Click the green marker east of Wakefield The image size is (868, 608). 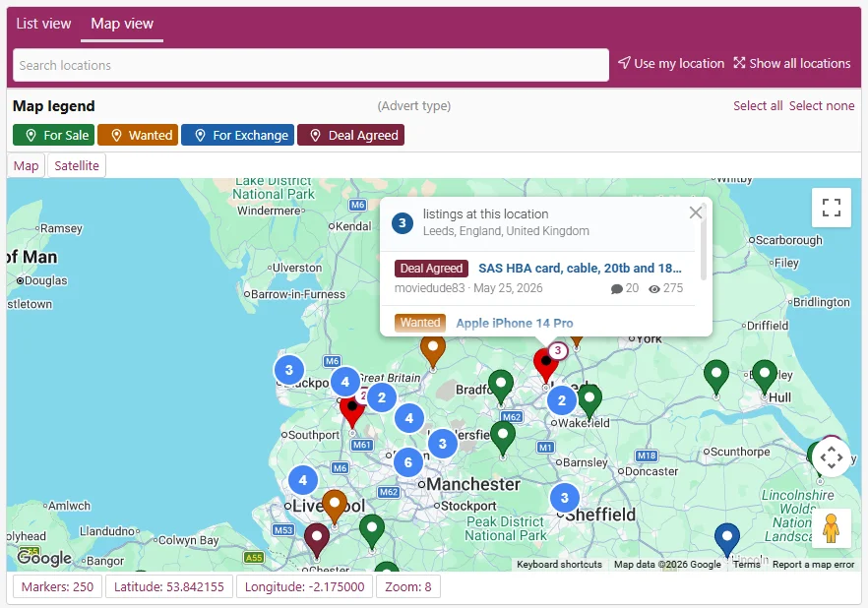[589, 401]
